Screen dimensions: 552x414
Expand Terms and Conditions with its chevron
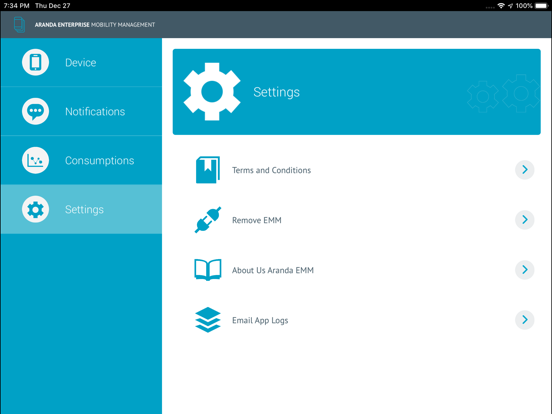coord(525,170)
